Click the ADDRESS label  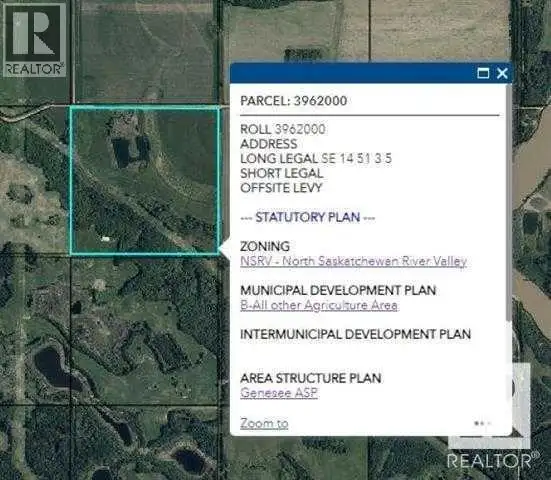coord(269,144)
